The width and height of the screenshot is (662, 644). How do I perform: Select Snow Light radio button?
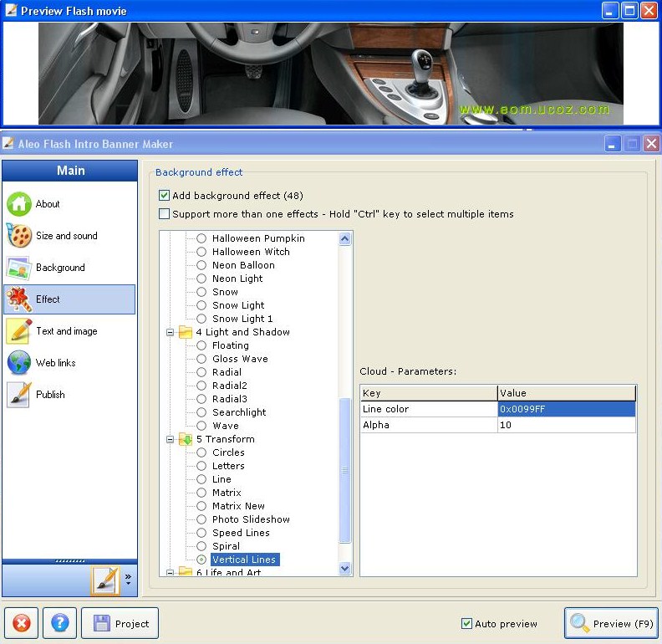pos(201,305)
